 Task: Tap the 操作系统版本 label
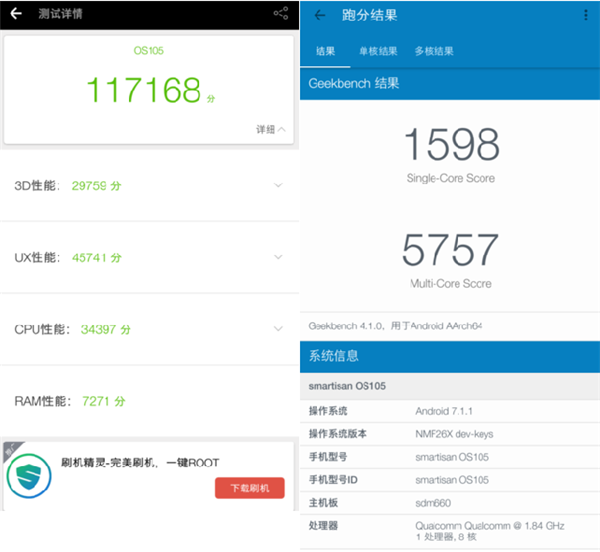click(x=338, y=434)
